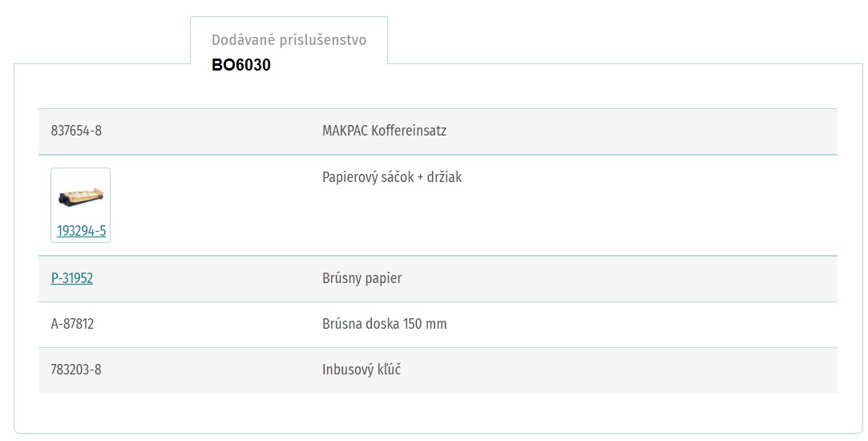Click the blank area right of Brúsna doska 150 mm
The height and width of the screenshot is (441, 868).
coord(642,325)
